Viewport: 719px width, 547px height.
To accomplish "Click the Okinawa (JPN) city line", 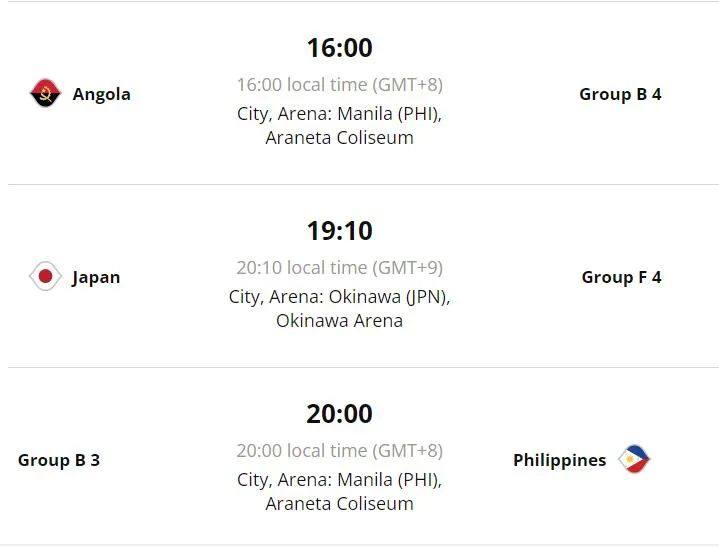I will pyautogui.click(x=339, y=296).
